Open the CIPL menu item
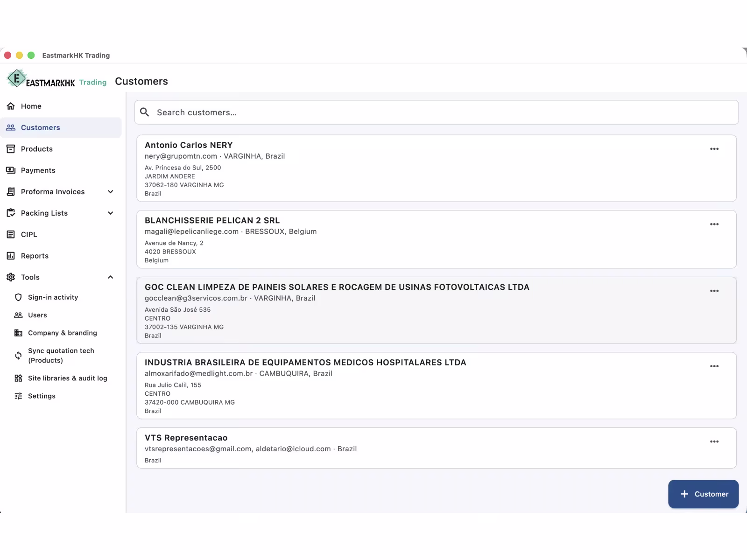 coord(61,234)
